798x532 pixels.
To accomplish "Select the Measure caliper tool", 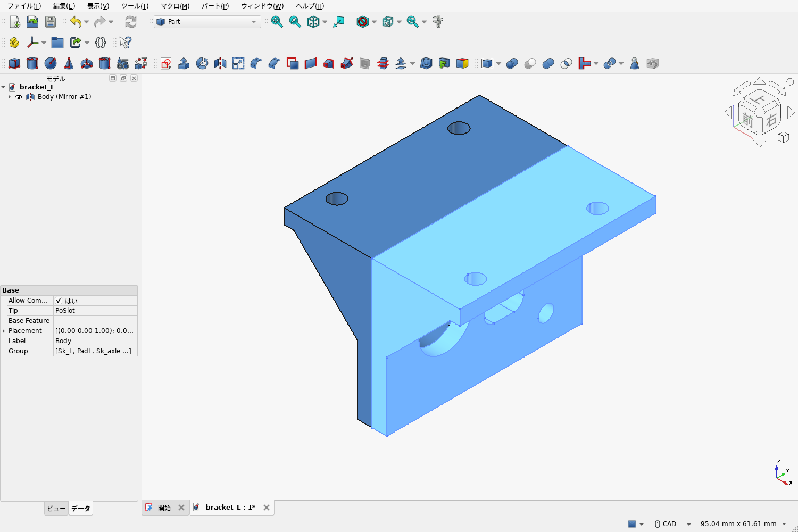I will coord(438,22).
